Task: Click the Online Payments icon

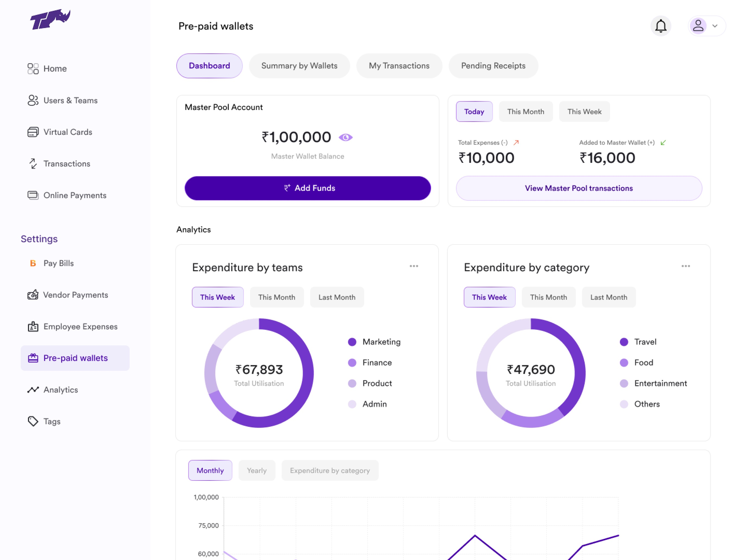Action: pos(33,195)
